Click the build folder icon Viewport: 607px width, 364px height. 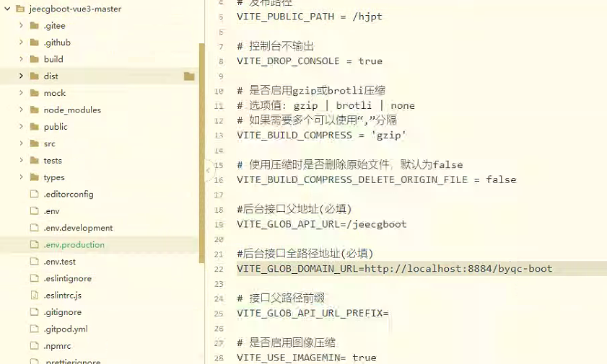[x=35, y=59]
